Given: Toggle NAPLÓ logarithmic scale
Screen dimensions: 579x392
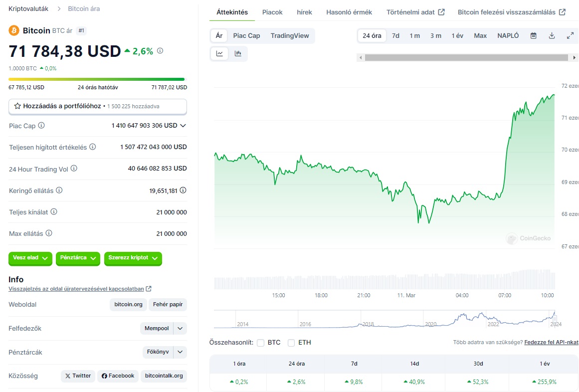Looking at the screenshot, I should pos(508,36).
